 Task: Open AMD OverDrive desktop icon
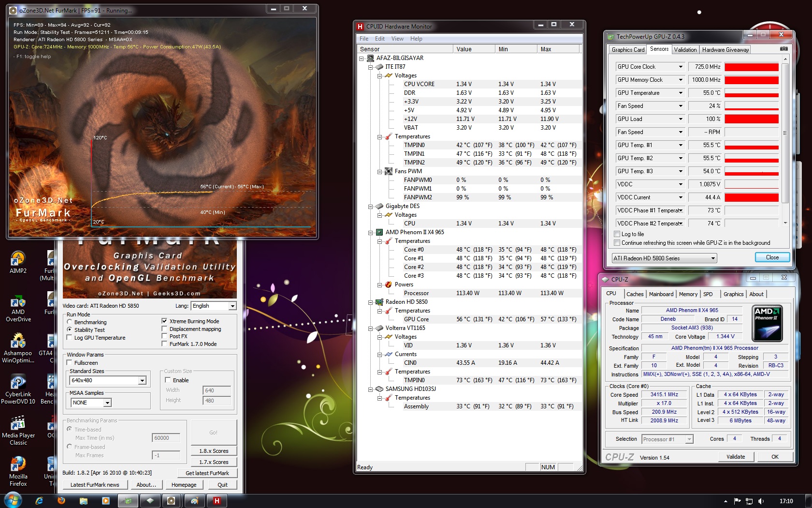coord(18,308)
